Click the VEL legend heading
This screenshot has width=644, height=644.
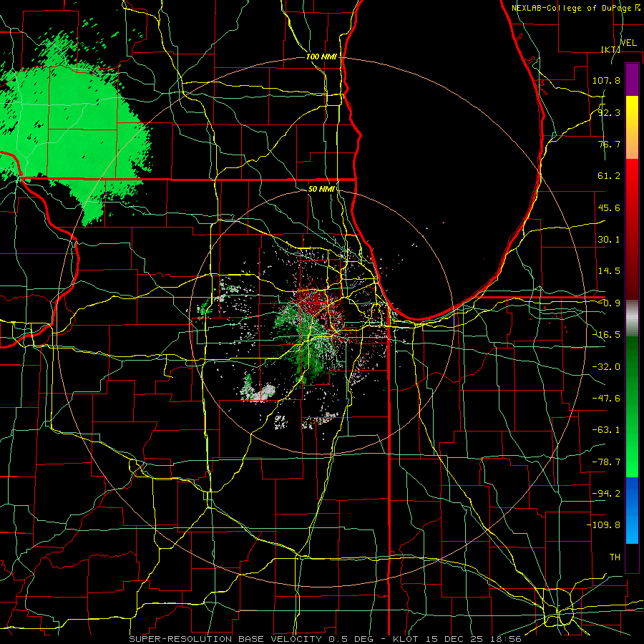pos(628,43)
